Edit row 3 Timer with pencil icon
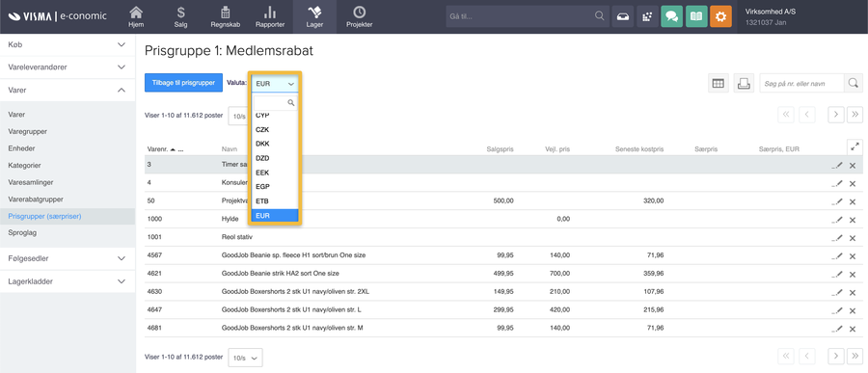Screen dimensions: 868x373 click(x=837, y=165)
